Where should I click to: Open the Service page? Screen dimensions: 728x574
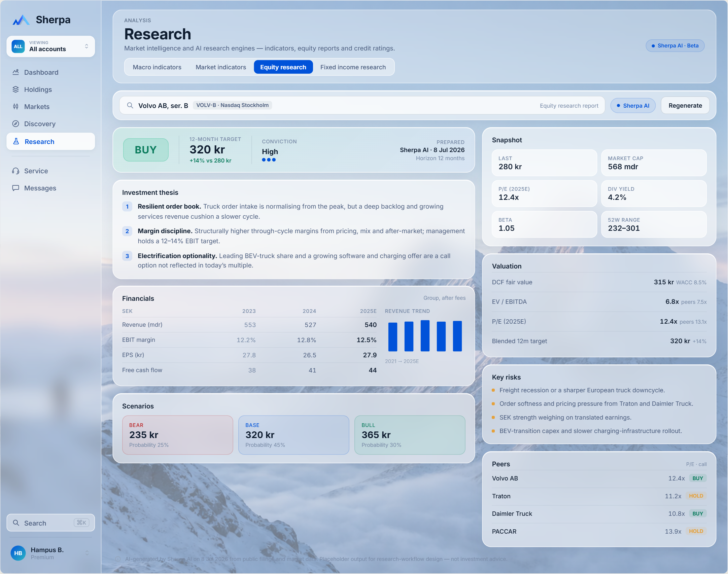[x=50, y=171]
